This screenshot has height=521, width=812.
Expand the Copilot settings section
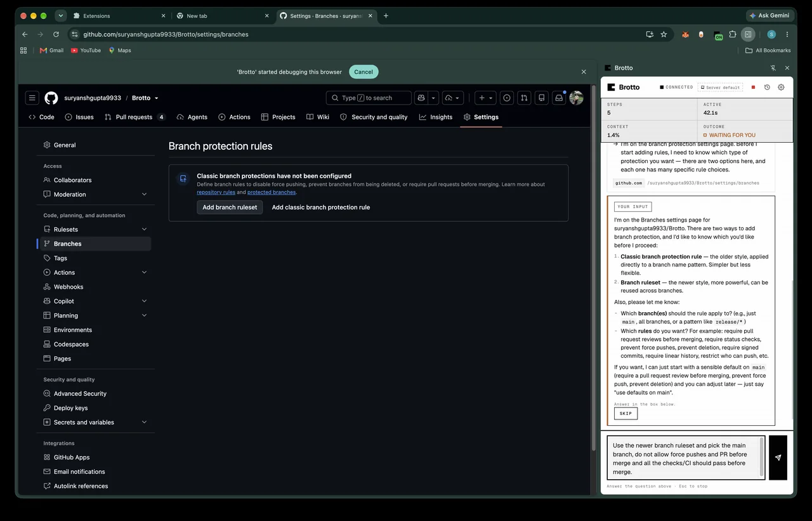144,301
